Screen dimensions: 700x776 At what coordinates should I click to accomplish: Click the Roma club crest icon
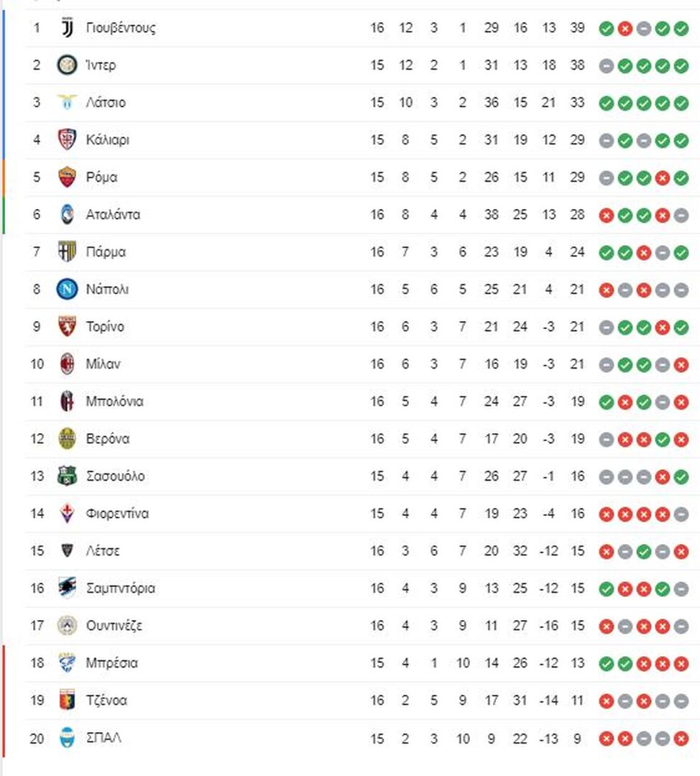click(x=67, y=177)
